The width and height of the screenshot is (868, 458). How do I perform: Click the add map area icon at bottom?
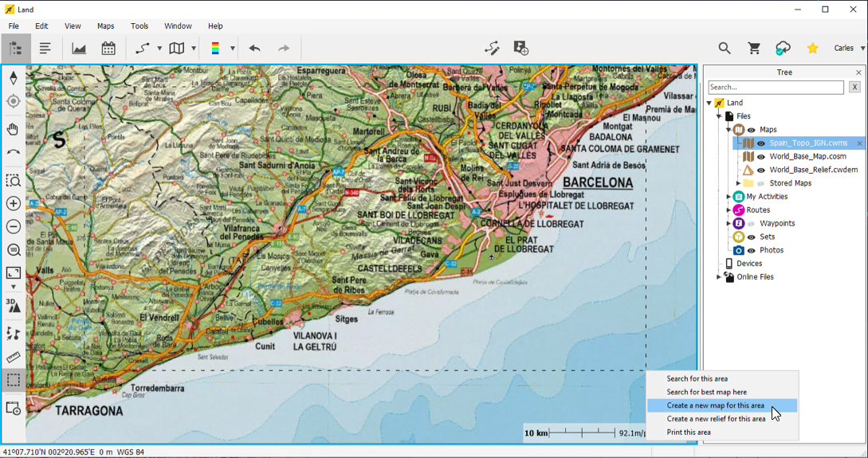coord(14,409)
